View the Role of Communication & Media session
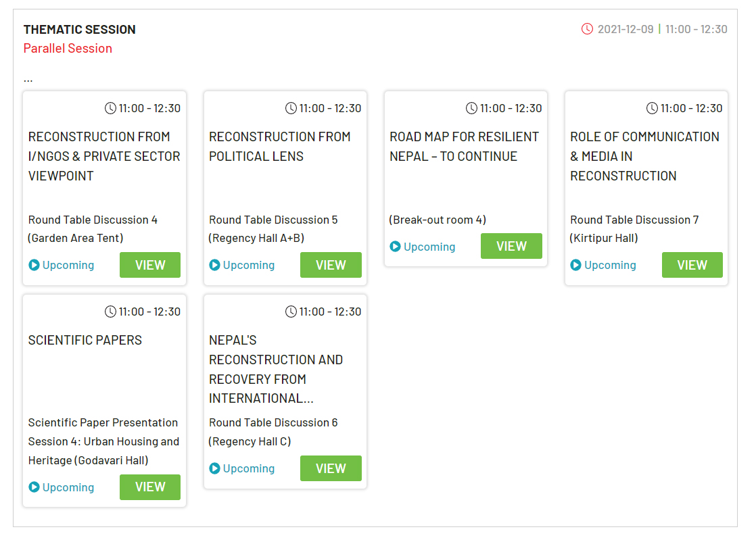Screen dimensions: 756x542 (x=692, y=265)
